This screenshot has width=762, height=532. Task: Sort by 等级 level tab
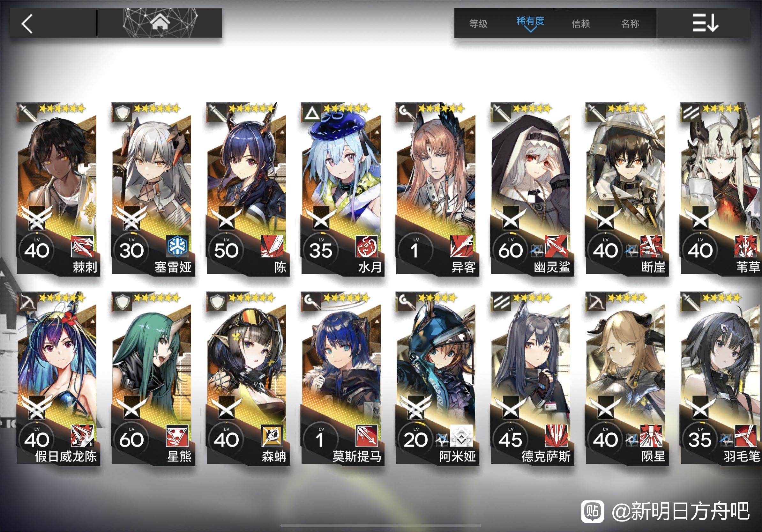click(x=478, y=24)
